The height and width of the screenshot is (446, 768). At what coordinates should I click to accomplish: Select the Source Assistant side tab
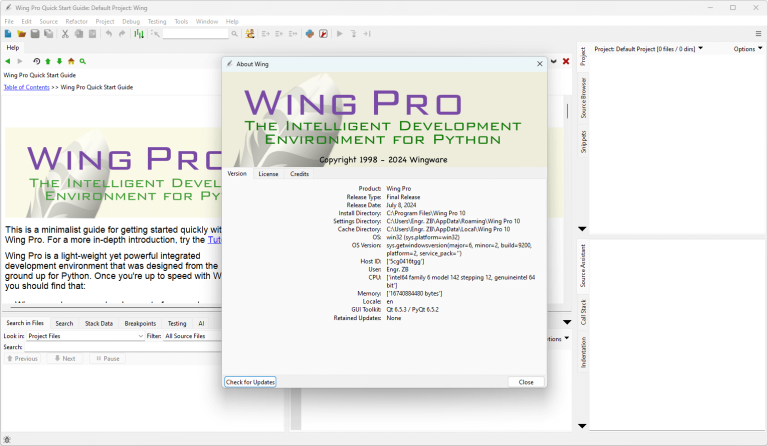[x=583, y=266]
